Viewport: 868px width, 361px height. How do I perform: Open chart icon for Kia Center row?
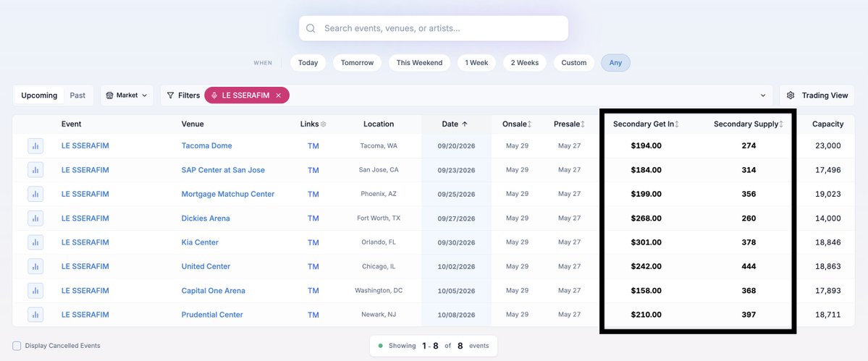[x=35, y=242]
